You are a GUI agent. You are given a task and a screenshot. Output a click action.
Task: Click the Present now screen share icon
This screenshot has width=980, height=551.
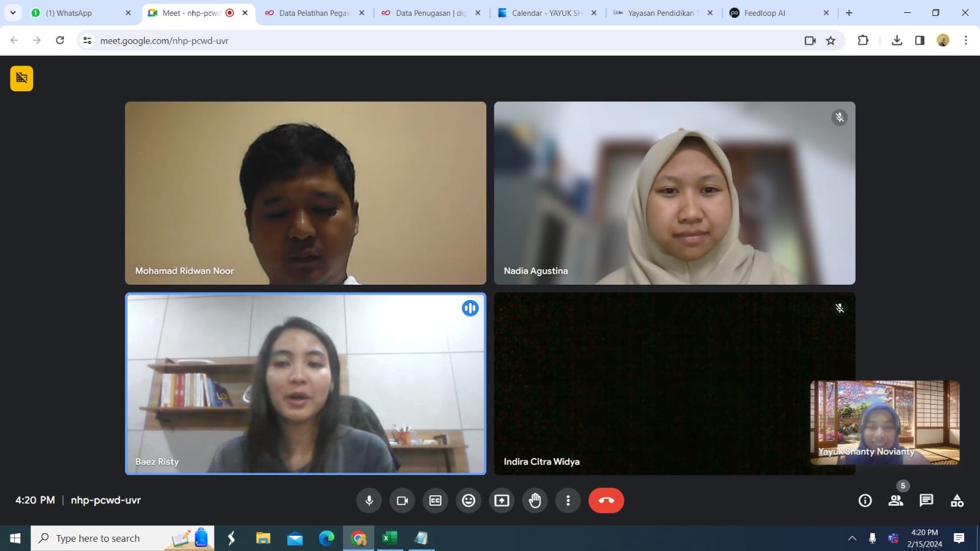tap(502, 500)
